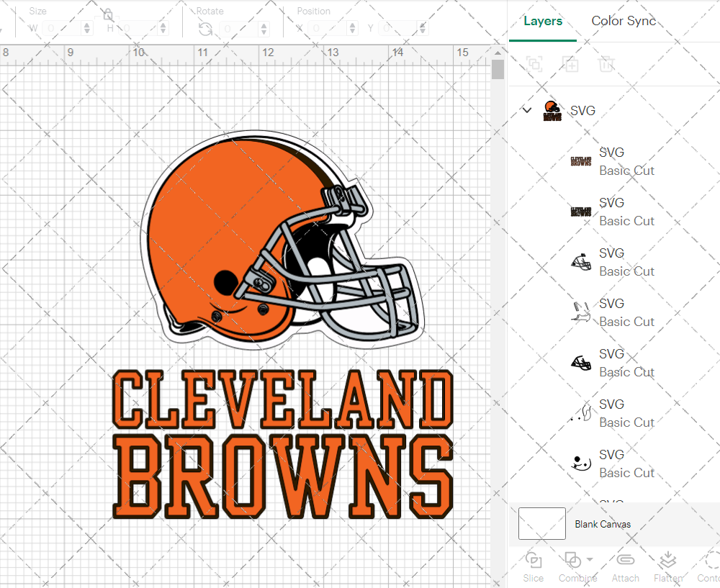Open the Color Sync tab
The width and height of the screenshot is (720, 588).
[623, 21]
